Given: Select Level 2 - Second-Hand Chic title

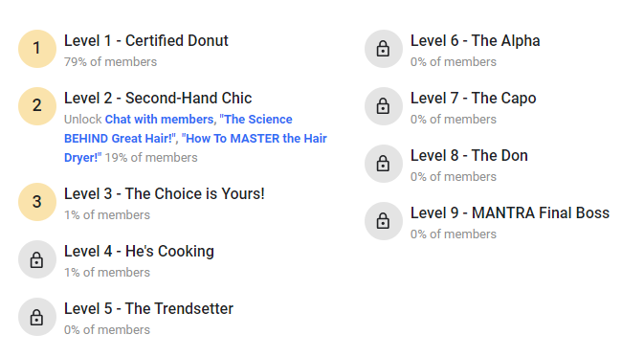Looking at the screenshot, I should 158,99.
